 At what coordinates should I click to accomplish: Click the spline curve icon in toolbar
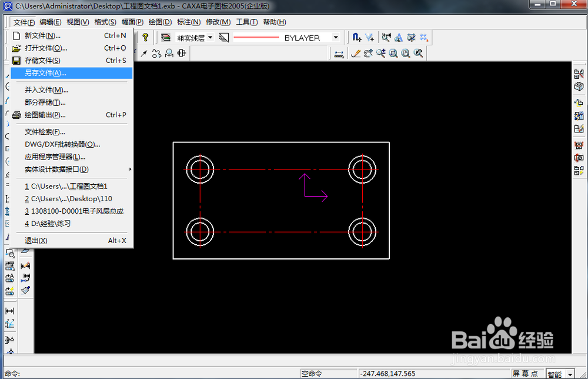pyautogui.click(x=156, y=54)
